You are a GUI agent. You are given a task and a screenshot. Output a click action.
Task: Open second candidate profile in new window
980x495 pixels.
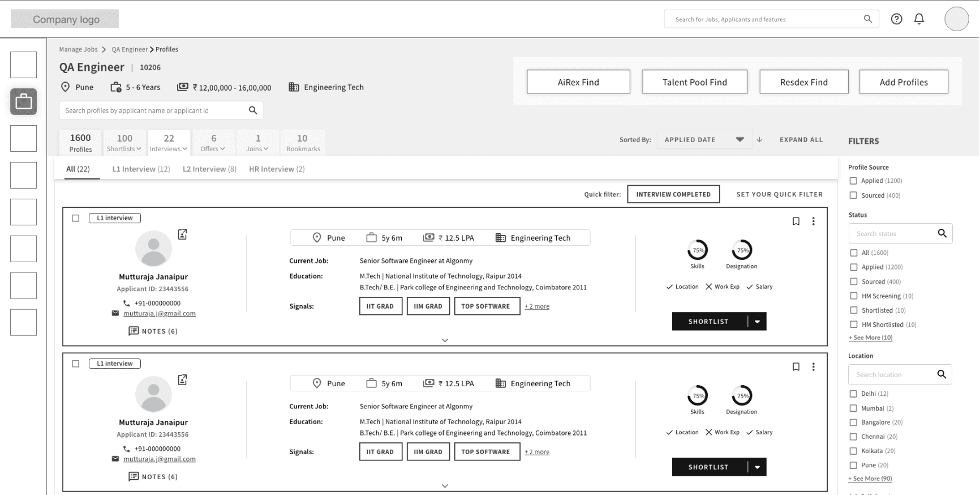(x=182, y=379)
